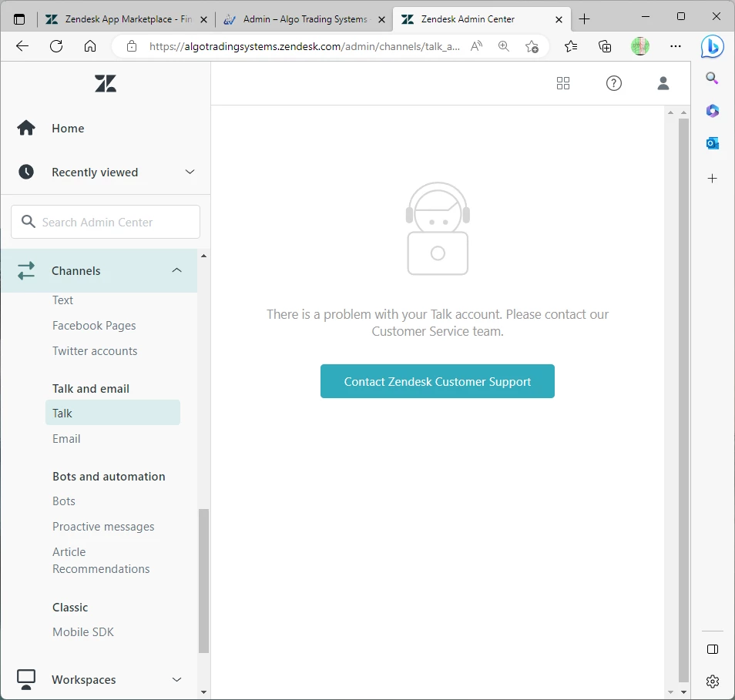Open the help question mark icon
The width and height of the screenshot is (735, 700).
click(613, 83)
